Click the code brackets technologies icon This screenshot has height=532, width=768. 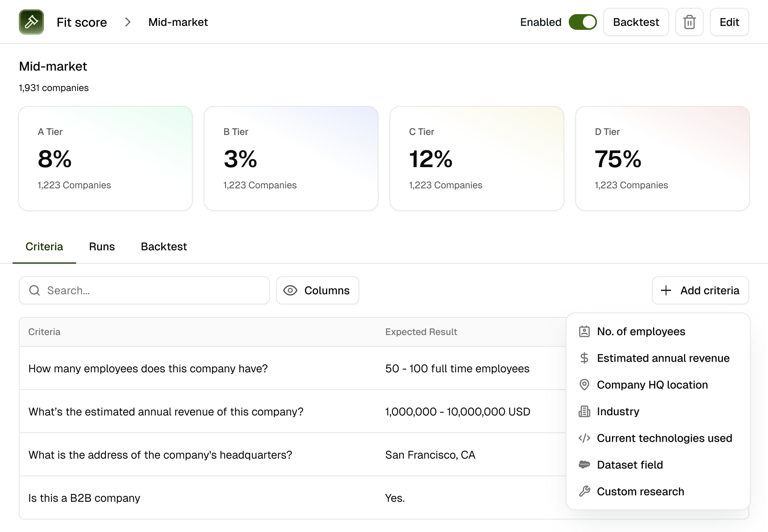tap(584, 438)
